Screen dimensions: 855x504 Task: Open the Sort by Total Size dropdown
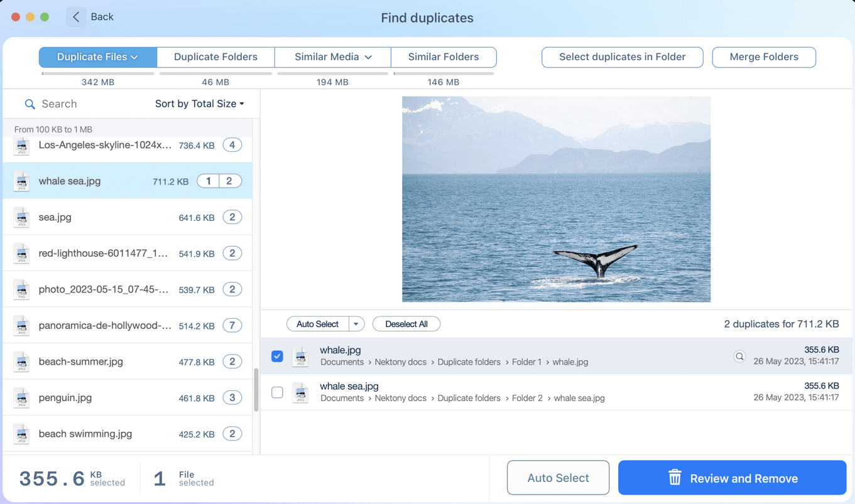click(x=200, y=104)
